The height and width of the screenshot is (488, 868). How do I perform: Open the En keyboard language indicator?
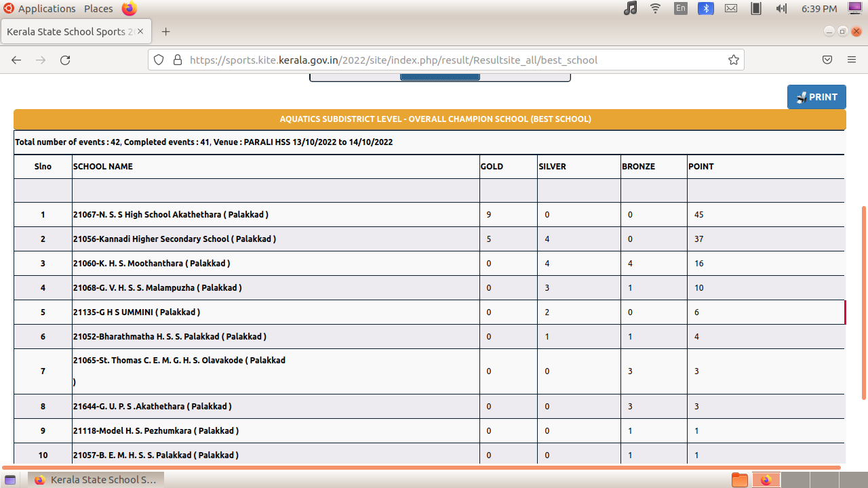681,8
